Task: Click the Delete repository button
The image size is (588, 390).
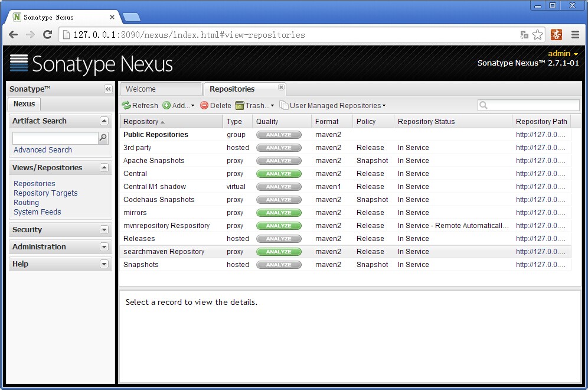Action: click(215, 105)
